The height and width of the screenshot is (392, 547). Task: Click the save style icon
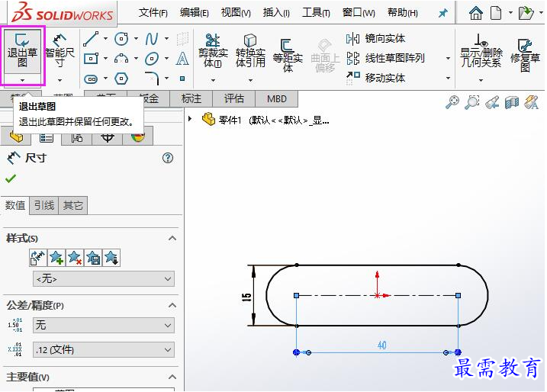point(93,258)
